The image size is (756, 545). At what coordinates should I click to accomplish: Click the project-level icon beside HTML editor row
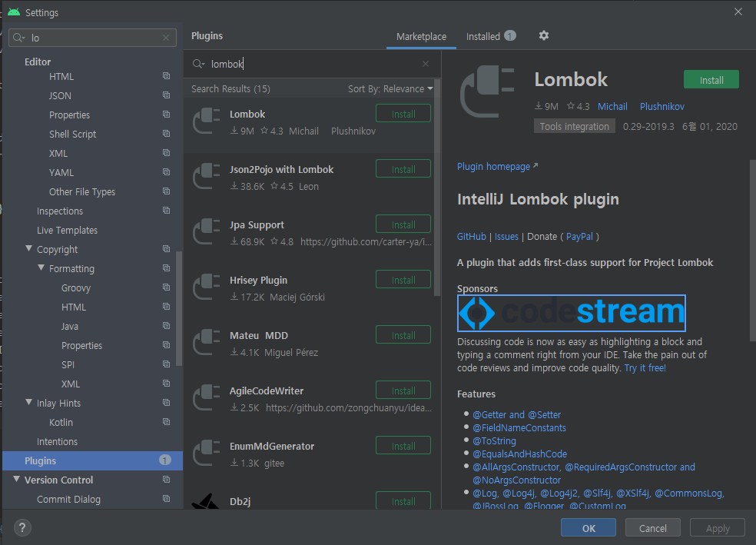[x=167, y=76]
